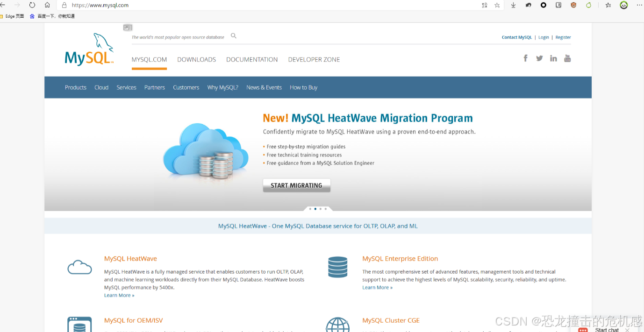Click the cloud icon beside MySQL HeatWave

(x=79, y=267)
